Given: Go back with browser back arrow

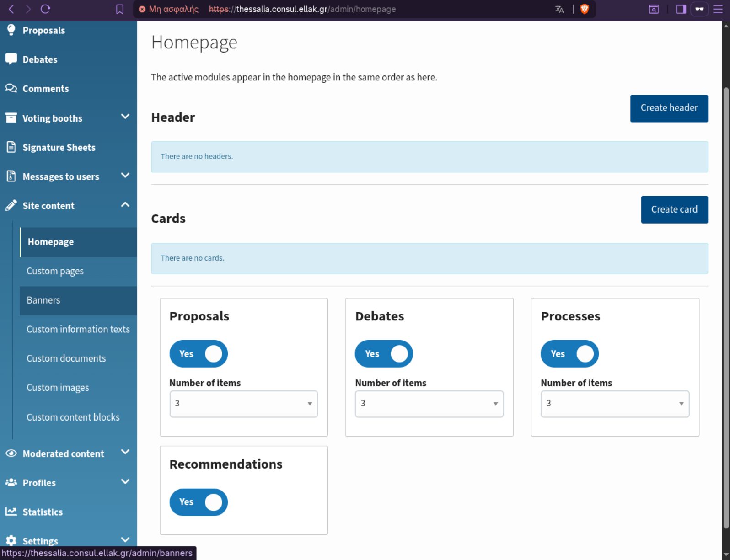Looking at the screenshot, I should pos(11,9).
